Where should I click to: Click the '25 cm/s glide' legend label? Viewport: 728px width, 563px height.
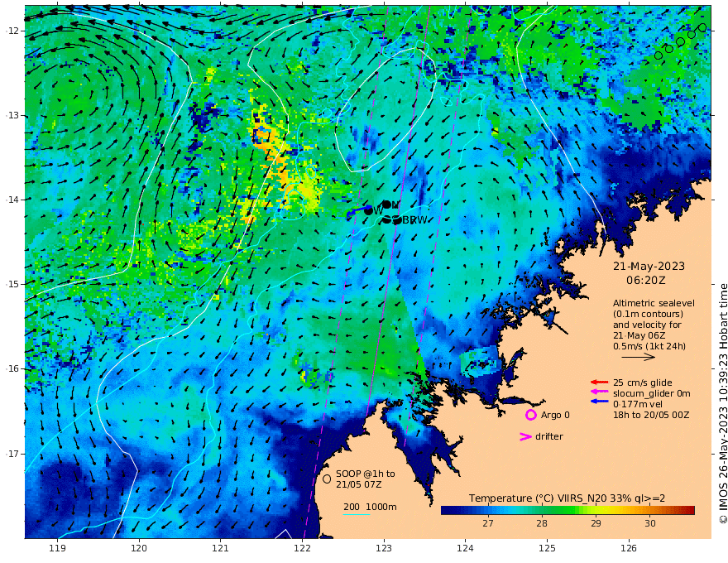[643, 383]
